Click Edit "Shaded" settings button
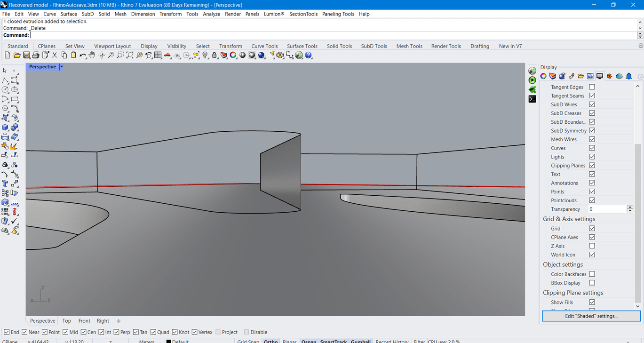 tap(591, 316)
